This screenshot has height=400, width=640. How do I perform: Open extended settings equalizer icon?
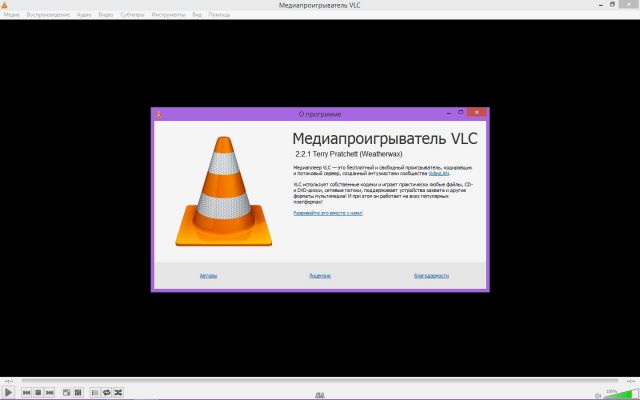pyautogui.click(x=78, y=392)
